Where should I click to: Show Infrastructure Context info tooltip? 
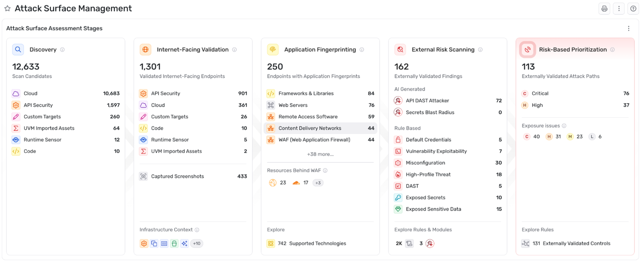pyautogui.click(x=197, y=230)
